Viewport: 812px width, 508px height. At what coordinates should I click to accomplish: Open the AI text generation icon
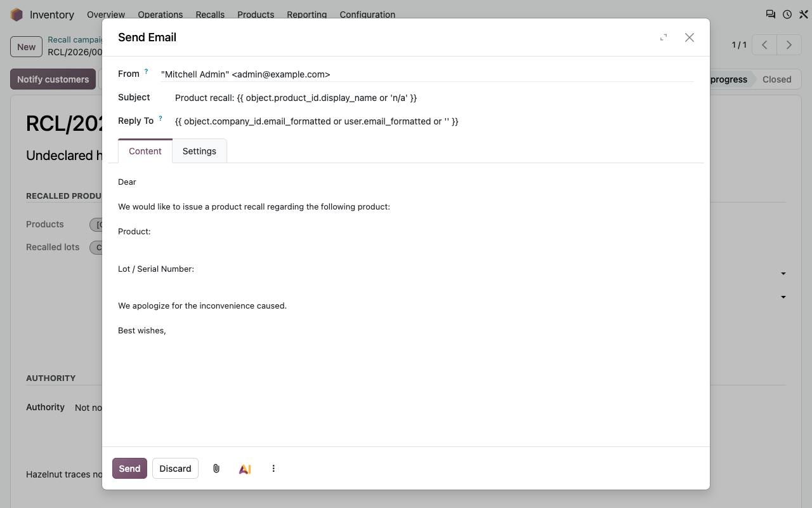[245, 469]
